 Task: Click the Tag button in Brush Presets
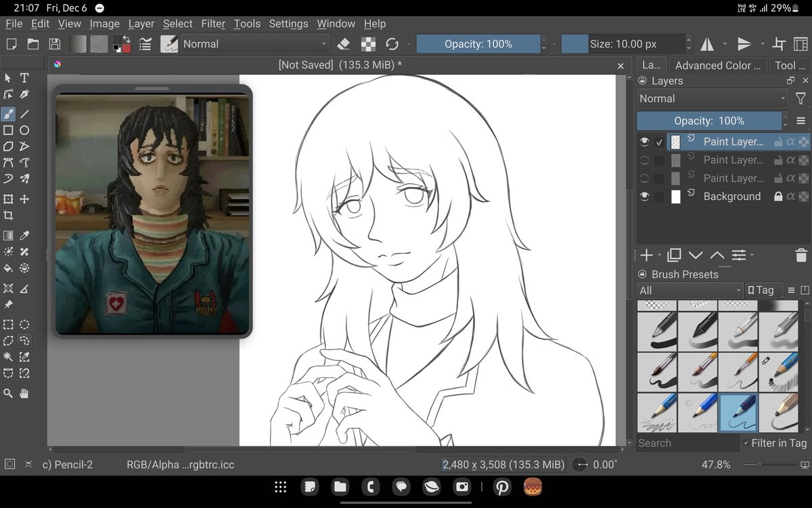[764, 290]
